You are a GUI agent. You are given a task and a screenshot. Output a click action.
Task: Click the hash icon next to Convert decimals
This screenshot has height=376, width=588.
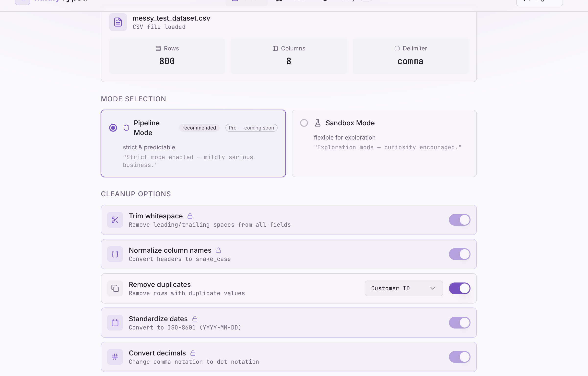coord(115,357)
